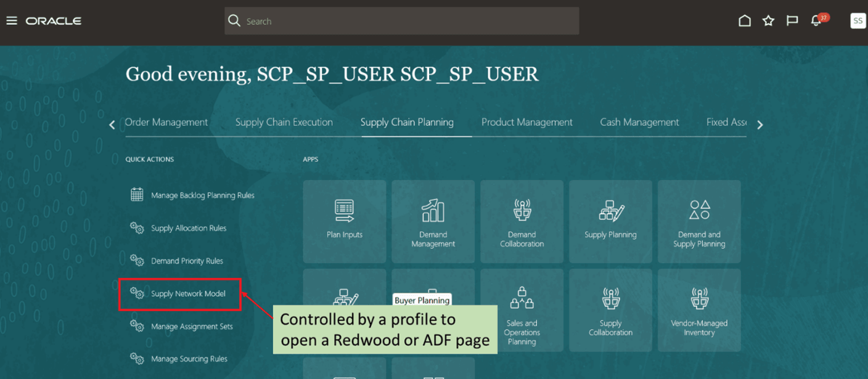The width and height of the screenshot is (868, 379).
Task: Open Demand and Supply Planning
Action: point(699,221)
